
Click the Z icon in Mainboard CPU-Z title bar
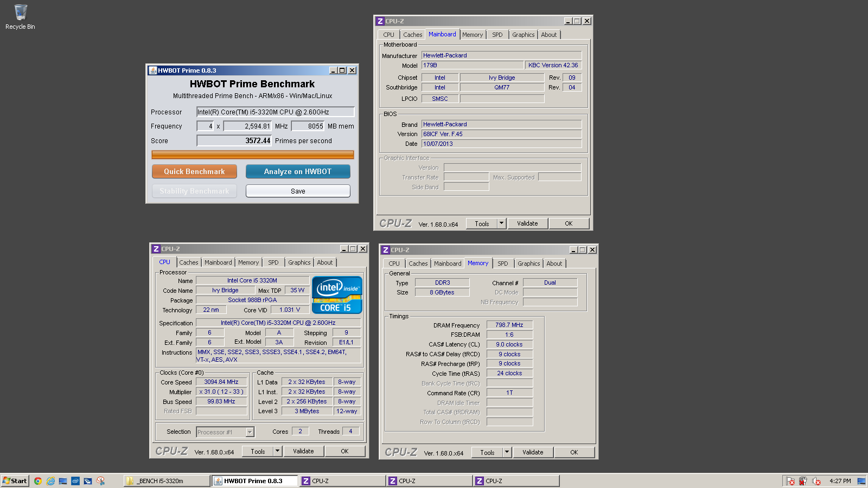[380, 21]
